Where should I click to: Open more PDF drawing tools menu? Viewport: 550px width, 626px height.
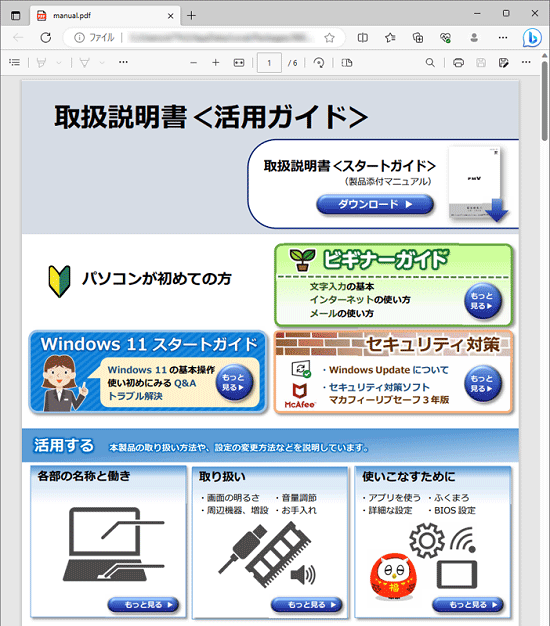click(x=123, y=62)
